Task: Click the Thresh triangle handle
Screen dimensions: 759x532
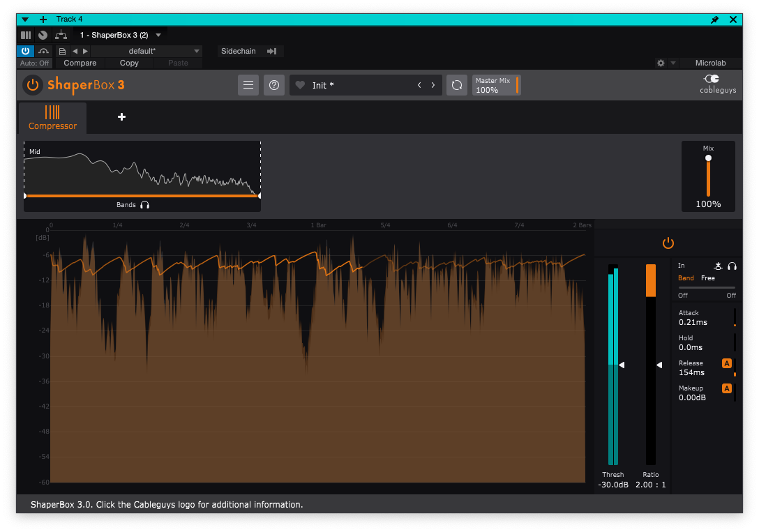Action: pos(622,365)
